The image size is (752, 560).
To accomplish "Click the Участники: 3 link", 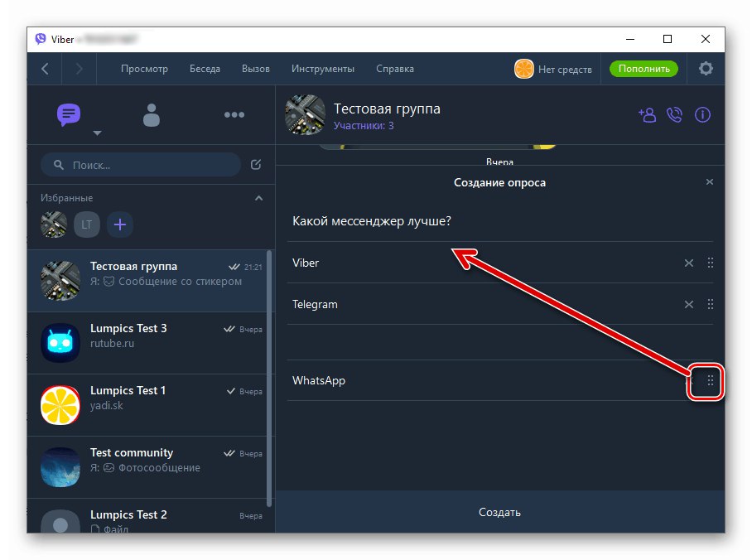I will point(364,126).
